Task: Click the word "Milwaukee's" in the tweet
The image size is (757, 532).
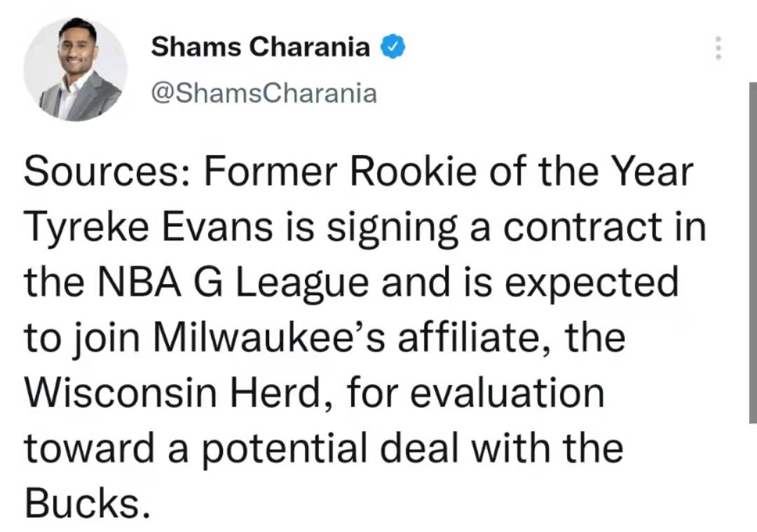Action: point(270,337)
